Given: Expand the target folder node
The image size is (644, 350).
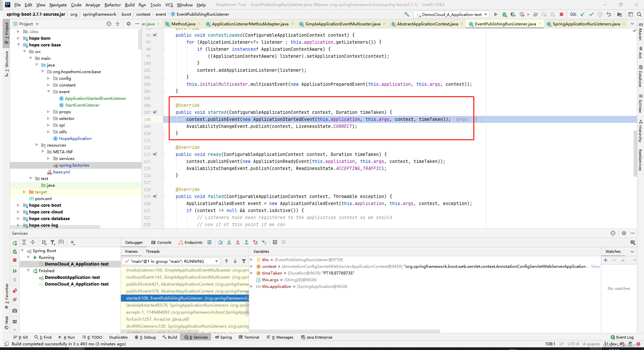Looking at the screenshot, I should coord(24,192).
